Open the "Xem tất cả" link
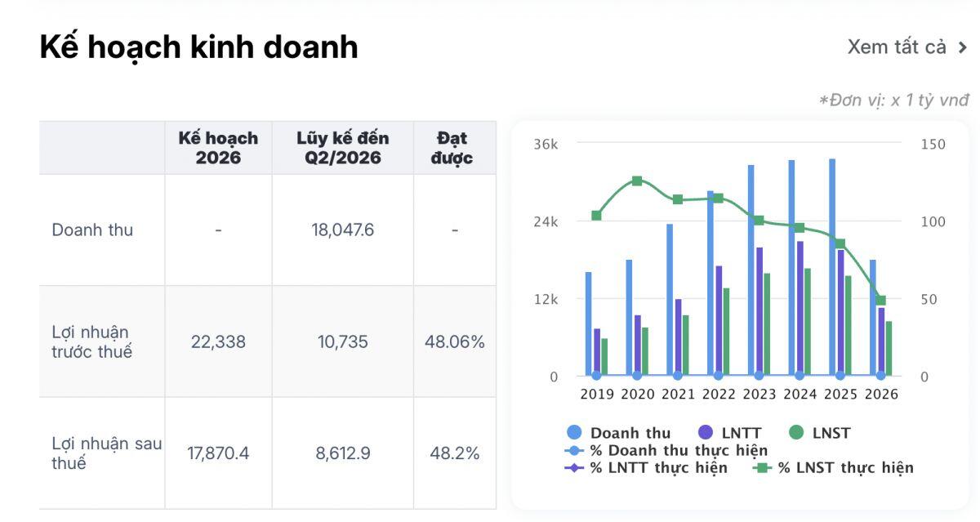 pyautogui.click(x=907, y=47)
